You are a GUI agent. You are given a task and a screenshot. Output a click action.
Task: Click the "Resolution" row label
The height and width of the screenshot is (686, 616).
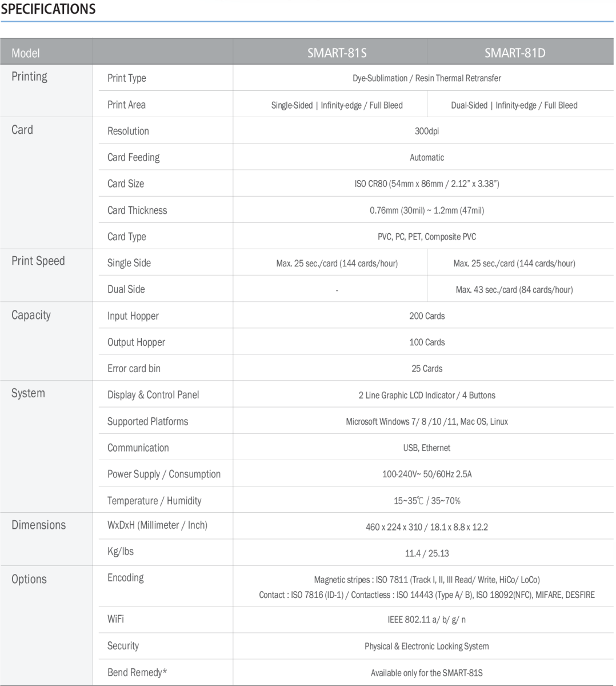(128, 131)
